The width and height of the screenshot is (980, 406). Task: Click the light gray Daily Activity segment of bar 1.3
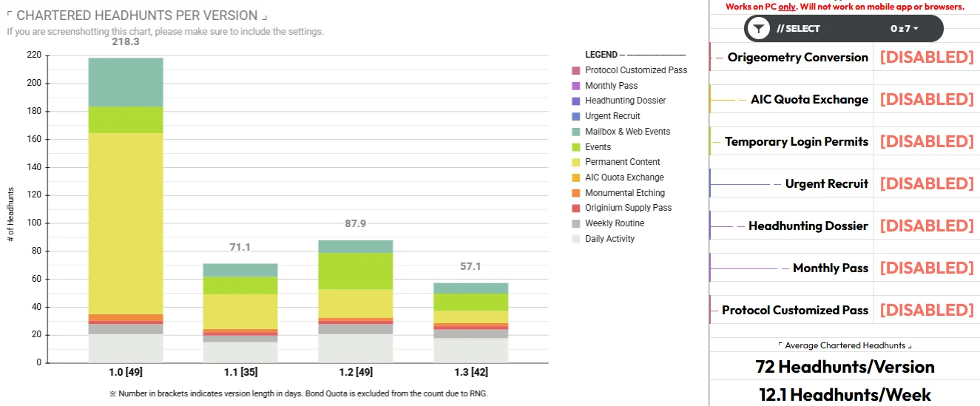(470, 351)
